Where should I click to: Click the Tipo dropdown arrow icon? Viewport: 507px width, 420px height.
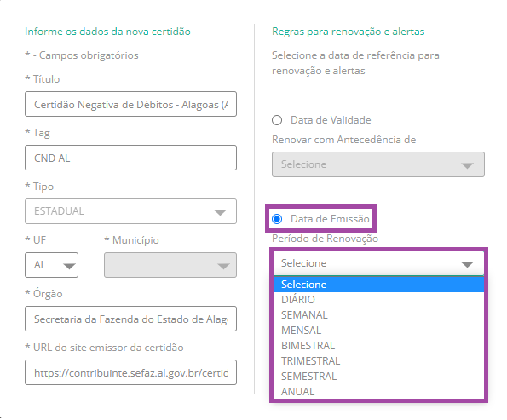[x=220, y=212]
